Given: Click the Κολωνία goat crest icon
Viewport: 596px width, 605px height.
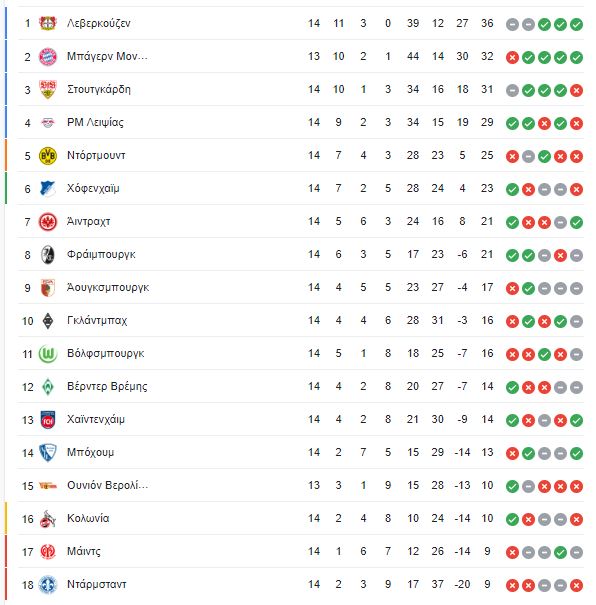Looking at the screenshot, I should (48, 519).
